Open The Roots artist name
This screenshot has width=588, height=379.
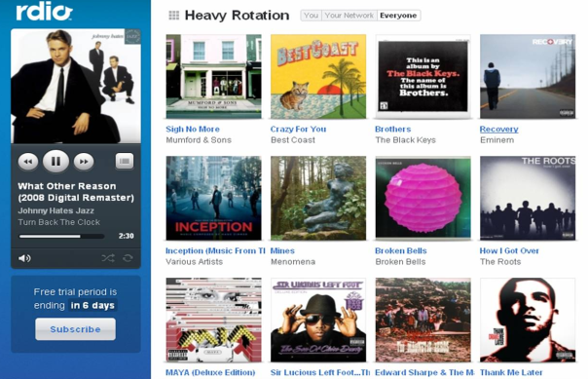click(500, 261)
